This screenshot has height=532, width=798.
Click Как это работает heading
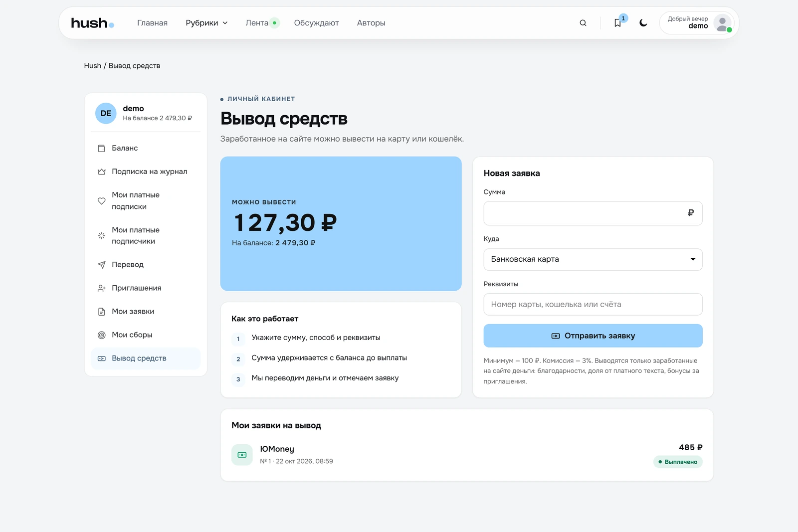tap(265, 319)
